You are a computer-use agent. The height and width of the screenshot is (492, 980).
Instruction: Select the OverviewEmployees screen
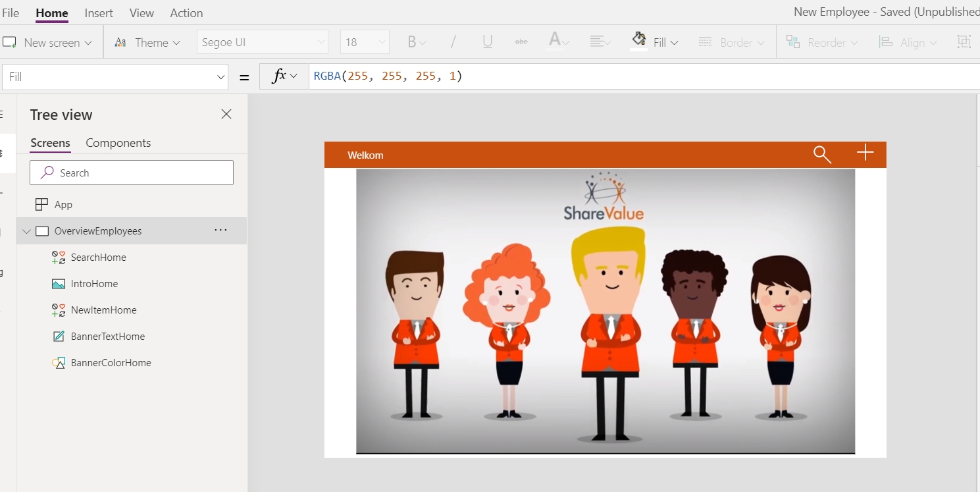98,231
